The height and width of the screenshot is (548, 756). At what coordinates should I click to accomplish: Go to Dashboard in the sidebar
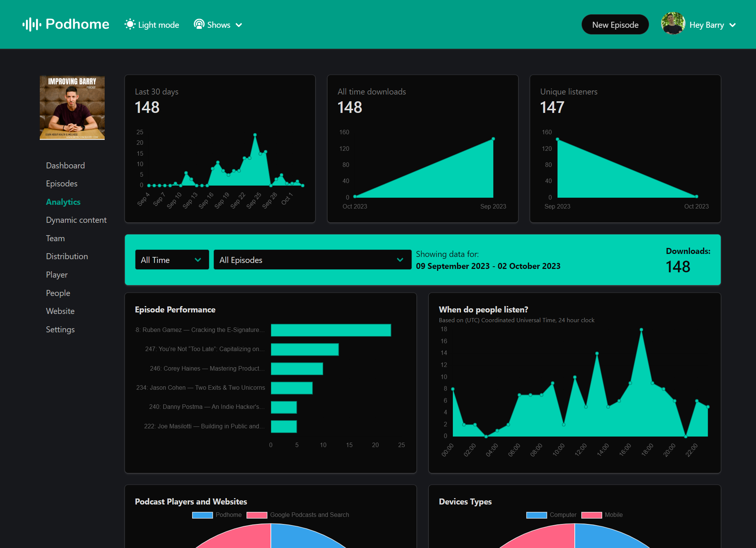point(65,165)
